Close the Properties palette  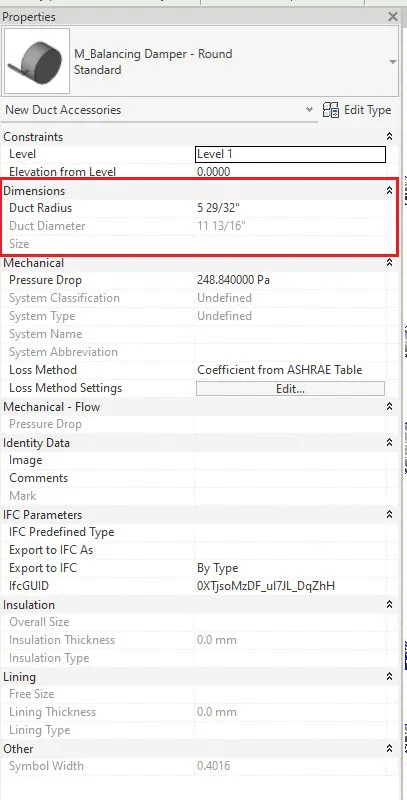393,17
